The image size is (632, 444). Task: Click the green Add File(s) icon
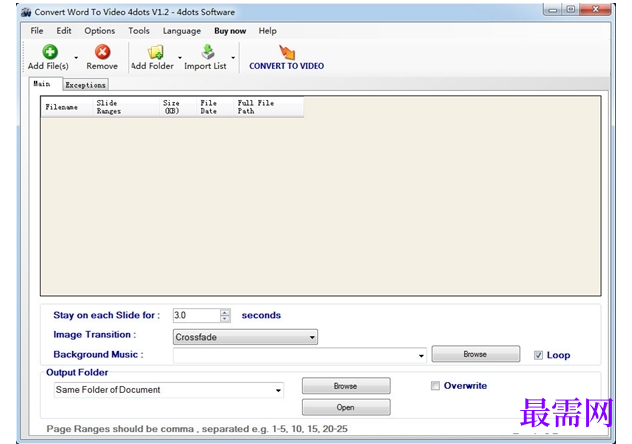tap(50, 52)
